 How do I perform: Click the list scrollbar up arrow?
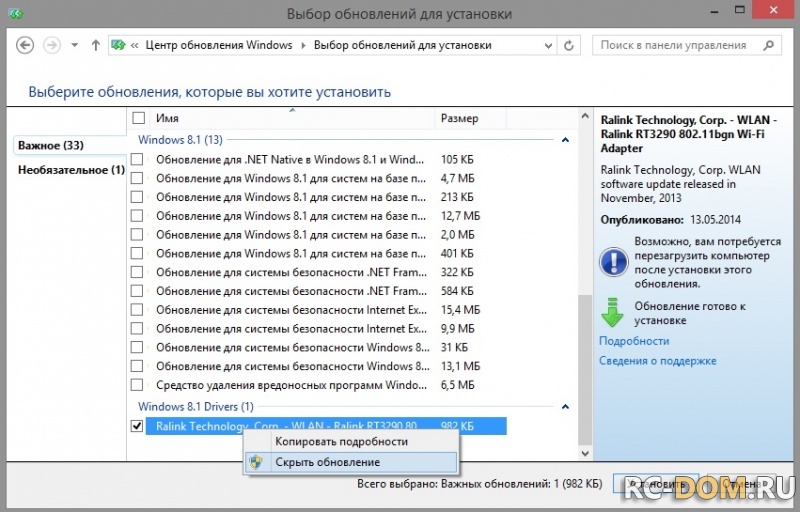585,116
